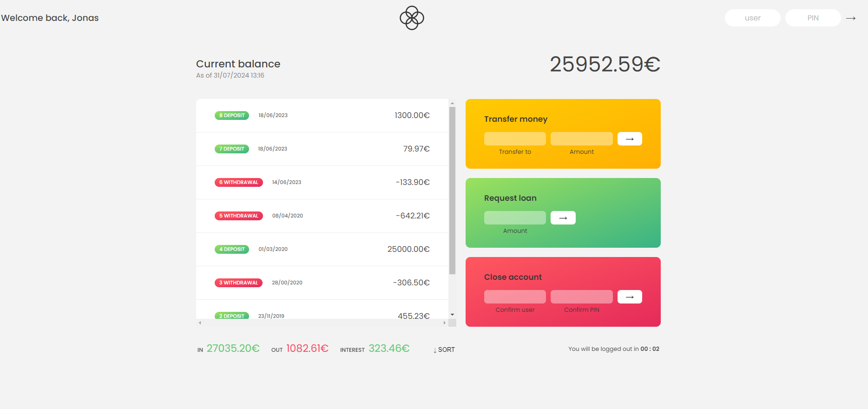Focus the user login input field
The height and width of the screenshot is (409, 868).
[x=752, y=18]
